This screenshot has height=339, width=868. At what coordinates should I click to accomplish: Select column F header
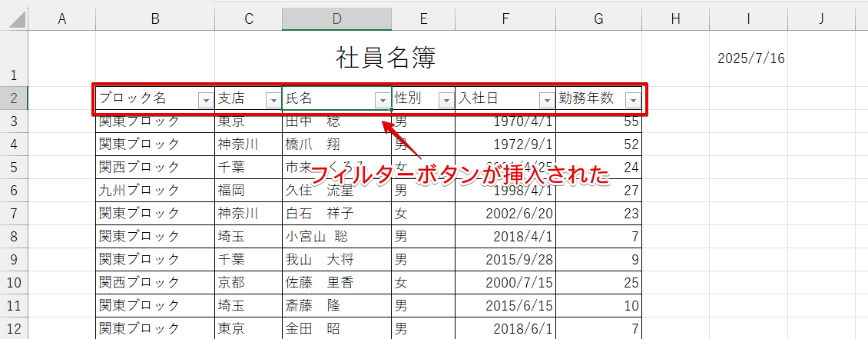(x=505, y=19)
